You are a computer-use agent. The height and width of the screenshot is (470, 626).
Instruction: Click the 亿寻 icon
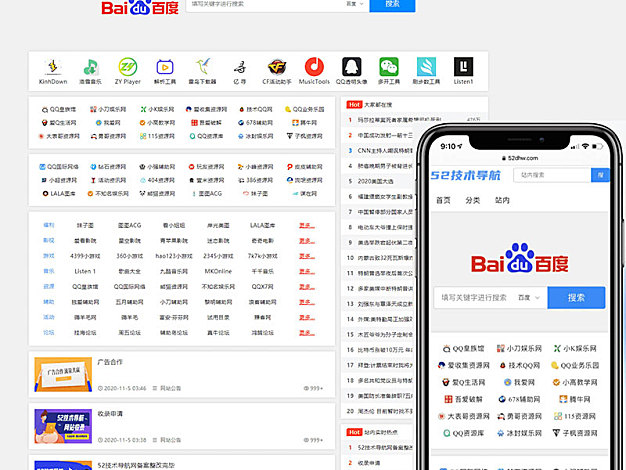[240, 67]
